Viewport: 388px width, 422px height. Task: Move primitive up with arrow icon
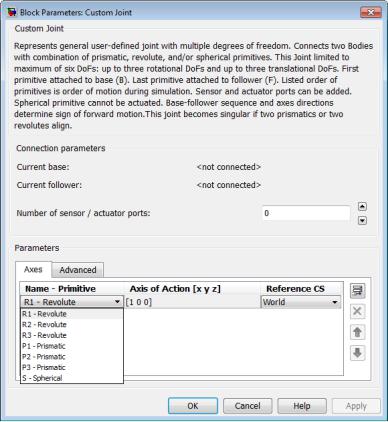pos(357,332)
